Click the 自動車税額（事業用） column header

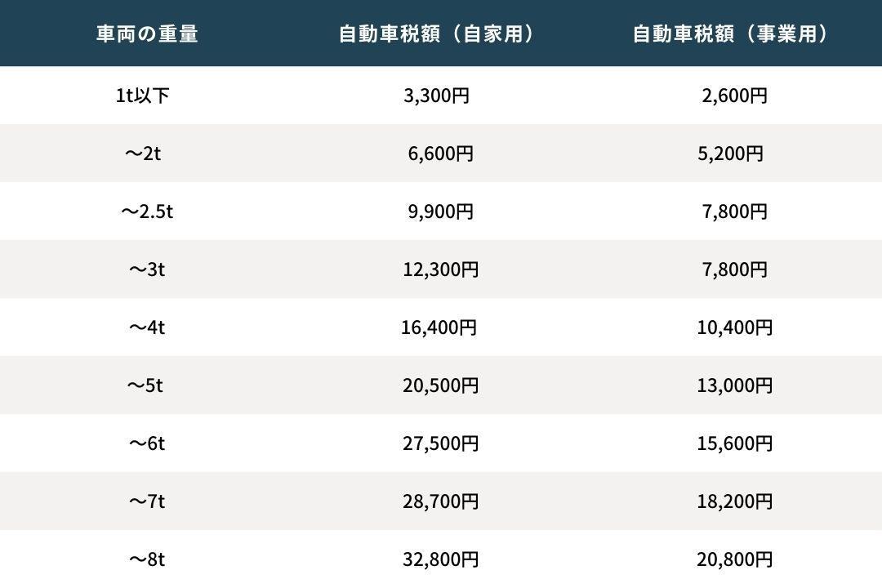click(731, 33)
